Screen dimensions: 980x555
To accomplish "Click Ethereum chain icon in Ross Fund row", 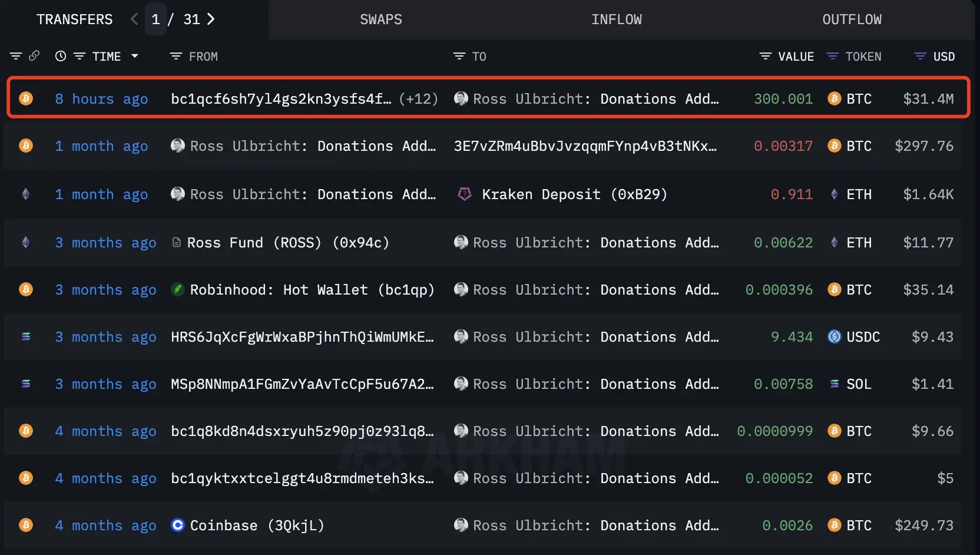I will (x=26, y=242).
